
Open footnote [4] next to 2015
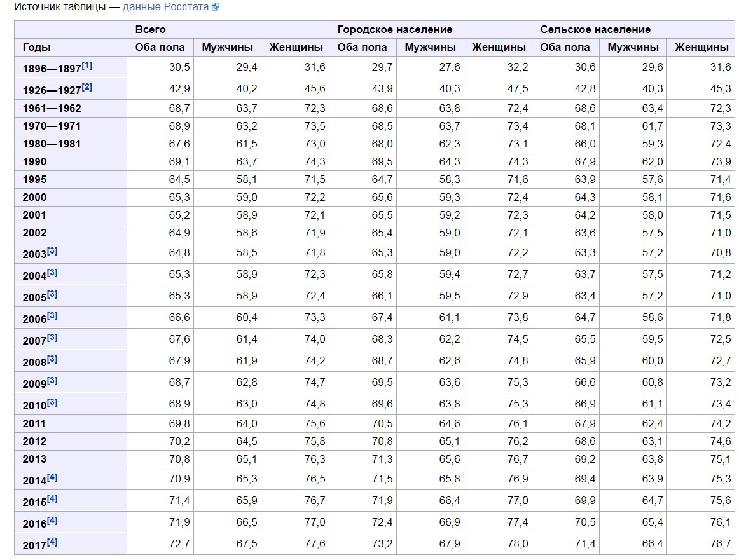point(52,499)
